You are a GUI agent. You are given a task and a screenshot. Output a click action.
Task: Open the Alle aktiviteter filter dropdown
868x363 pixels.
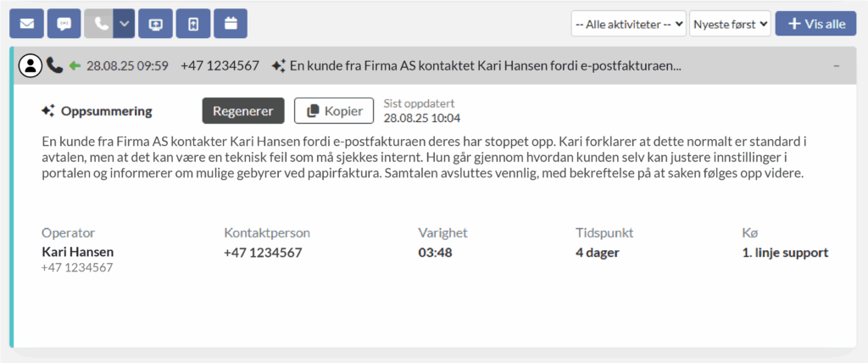[628, 25]
